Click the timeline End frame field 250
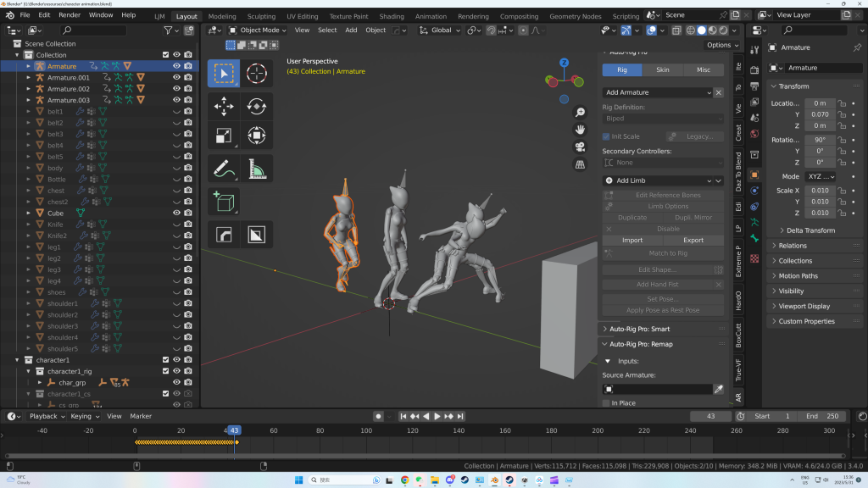 click(x=823, y=416)
